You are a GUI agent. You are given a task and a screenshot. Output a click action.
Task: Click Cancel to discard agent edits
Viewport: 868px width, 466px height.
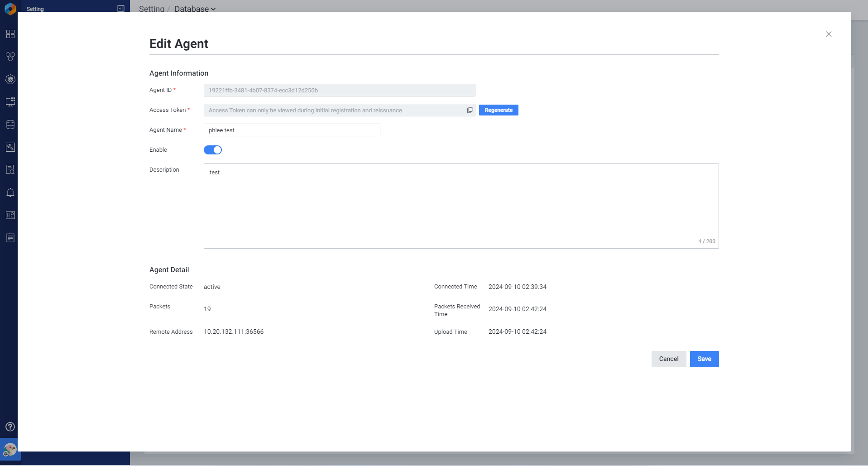pos(668,359)
